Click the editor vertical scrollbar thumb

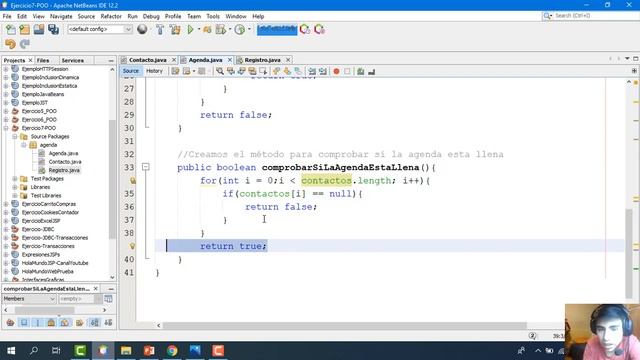click(629, 253)
